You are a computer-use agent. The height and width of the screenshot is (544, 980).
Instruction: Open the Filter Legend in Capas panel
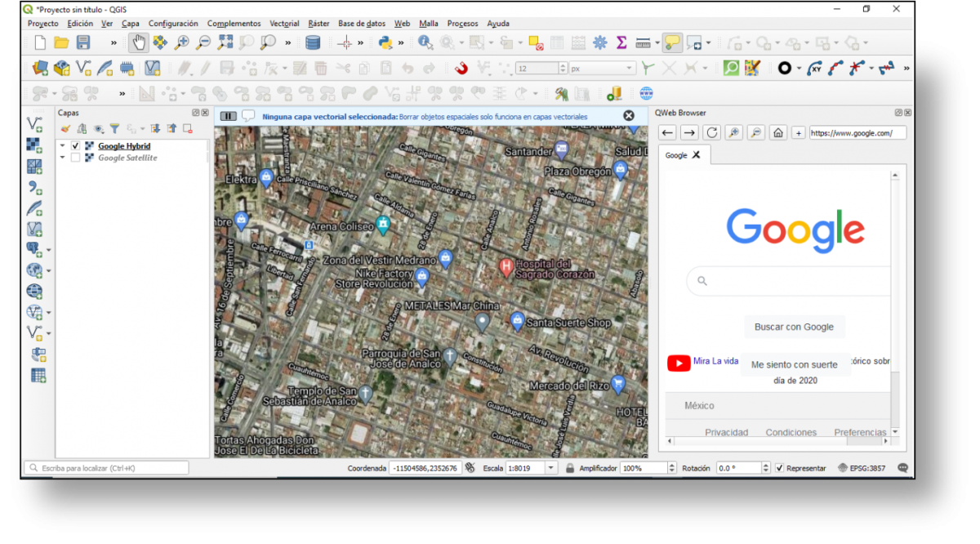tap(114, 128)
